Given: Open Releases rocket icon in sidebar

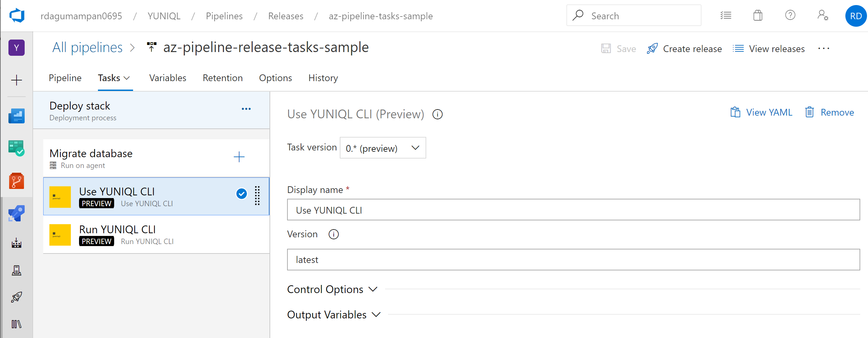Looking at the screenshot, I should coord(17,297).
